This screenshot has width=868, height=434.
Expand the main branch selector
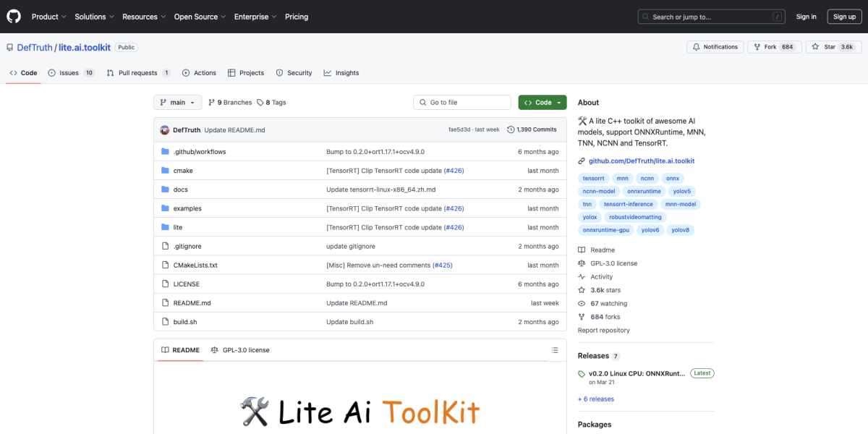pos(177,102)
